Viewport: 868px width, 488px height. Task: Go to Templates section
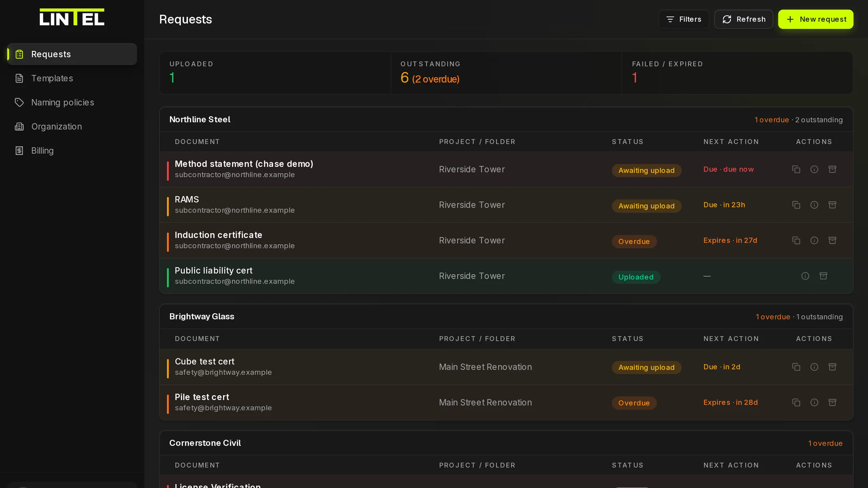coord(72,78)
